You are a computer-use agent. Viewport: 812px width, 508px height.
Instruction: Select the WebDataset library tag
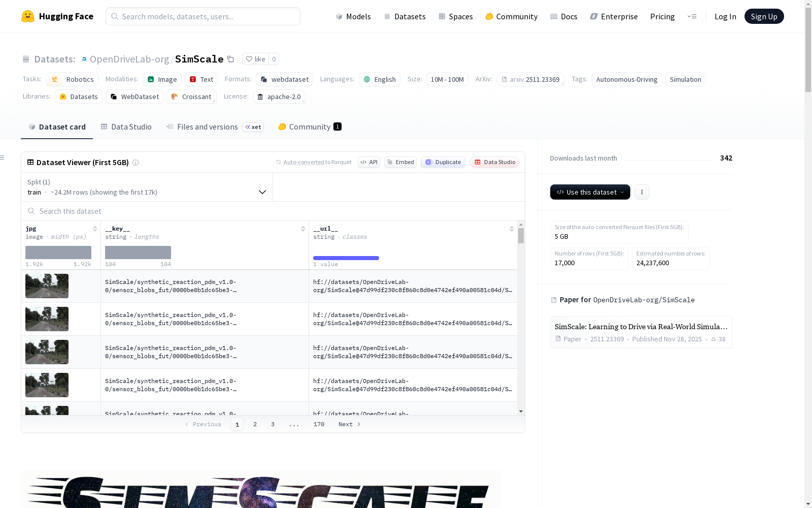134,97
